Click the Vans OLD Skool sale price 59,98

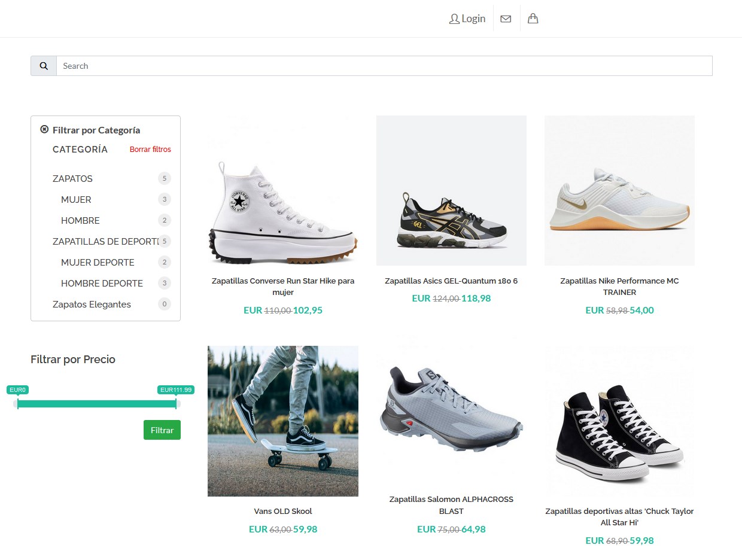click(305, 529)
